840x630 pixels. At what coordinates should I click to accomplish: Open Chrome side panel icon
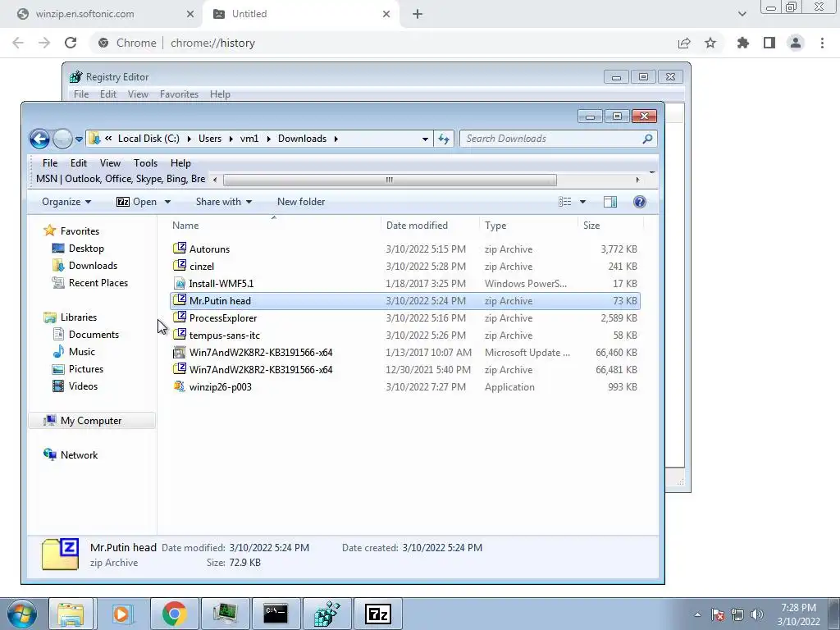769,43
